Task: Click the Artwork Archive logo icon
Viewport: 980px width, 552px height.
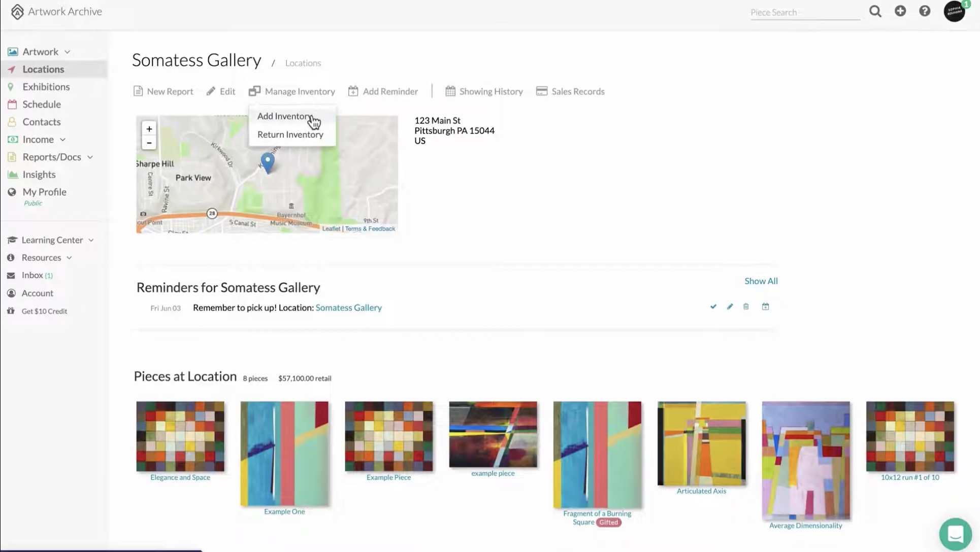Action: [x=17, y=12]
